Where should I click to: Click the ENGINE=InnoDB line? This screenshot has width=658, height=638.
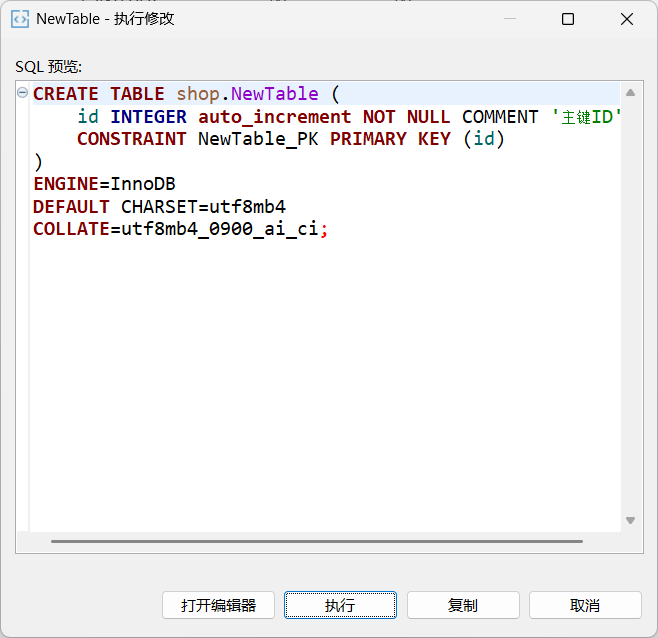click(104, 184)
